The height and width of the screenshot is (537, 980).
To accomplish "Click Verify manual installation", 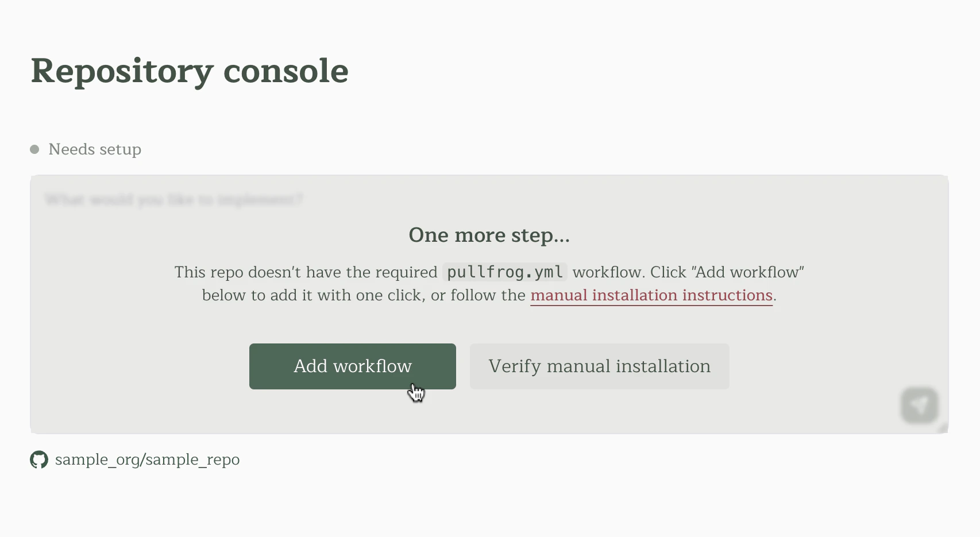I will [599, 366].
